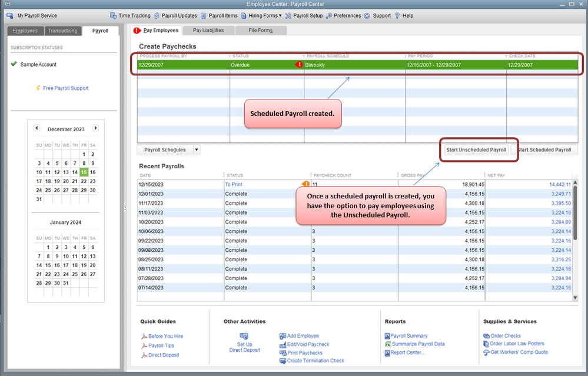Open Time Tracking from the toolbar

pyautogui.click(x=130, y=16)
